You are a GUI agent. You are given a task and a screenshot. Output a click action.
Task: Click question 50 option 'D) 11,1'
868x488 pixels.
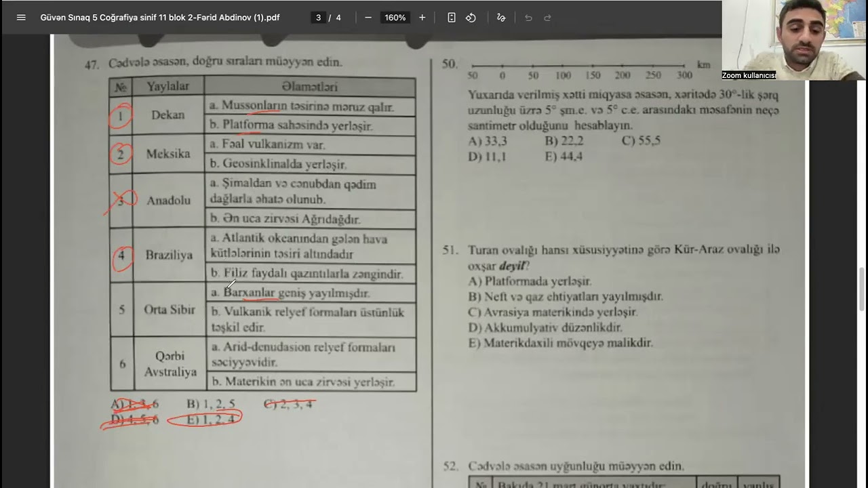(487, 157)
